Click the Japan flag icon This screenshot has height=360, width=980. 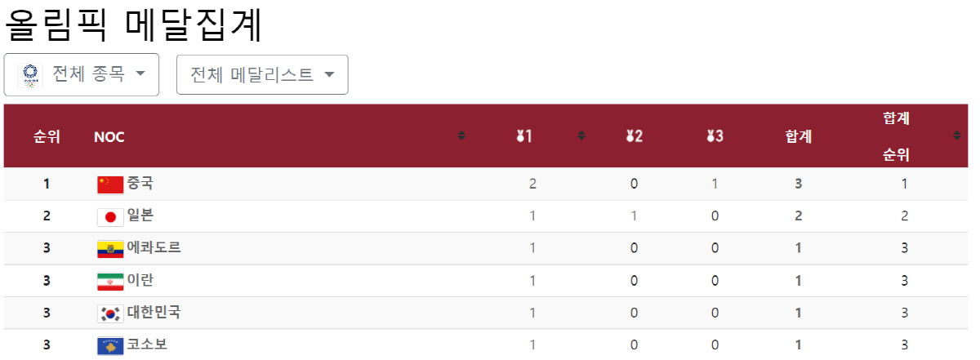pyautogui.click(x=110, y=216)
